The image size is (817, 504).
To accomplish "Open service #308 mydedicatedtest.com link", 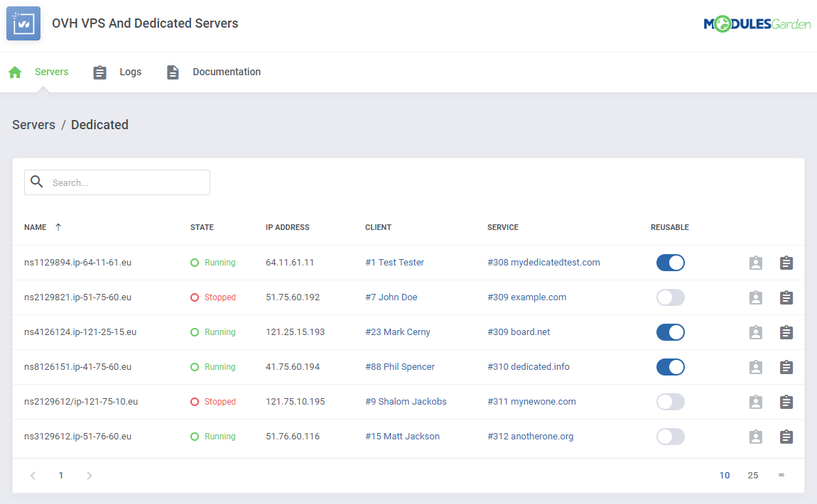I will [x=543, y=262].
